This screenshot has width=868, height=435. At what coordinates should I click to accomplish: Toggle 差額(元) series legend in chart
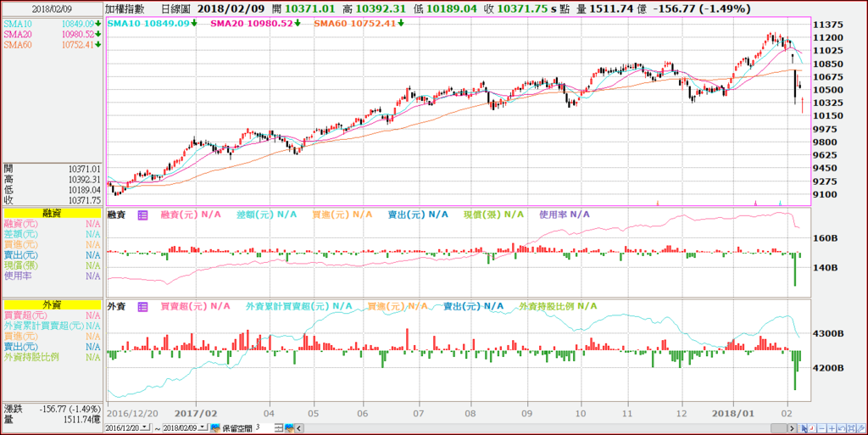pos(266,215)
